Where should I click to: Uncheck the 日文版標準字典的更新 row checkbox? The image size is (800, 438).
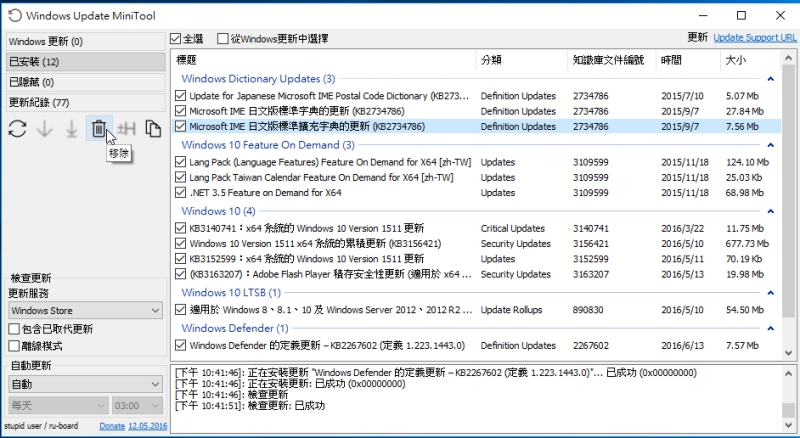pyautogui.click(x=180, y=111)
